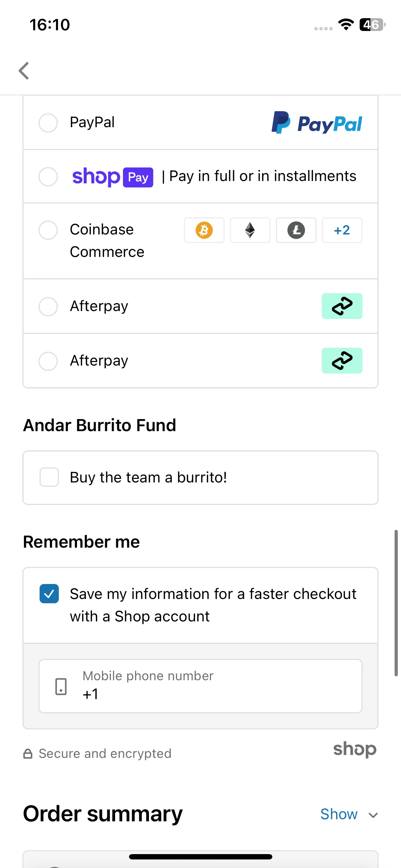Check the Buy the team a burrito box
401x868 pixels.
tap(49, 477)
